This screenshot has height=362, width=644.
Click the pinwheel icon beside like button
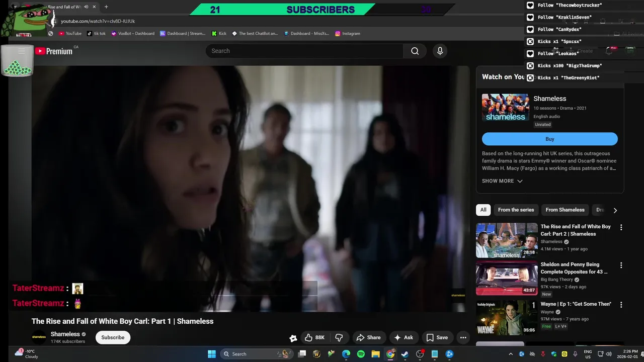(x=293, y=338)
